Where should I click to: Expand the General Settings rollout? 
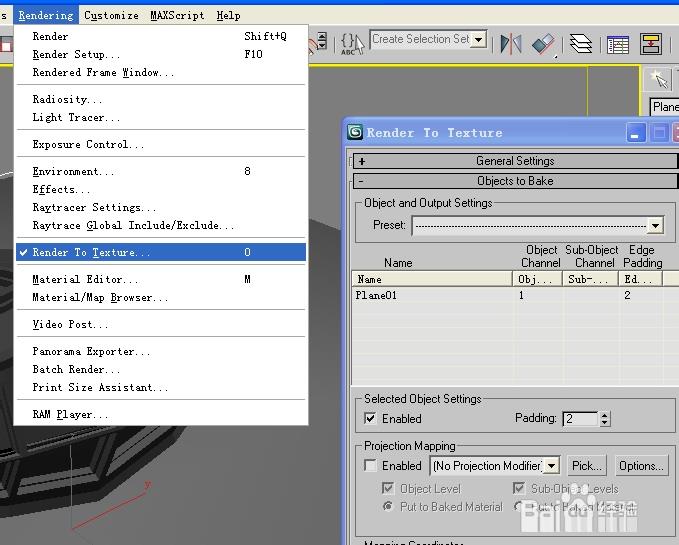pos(515,161)
